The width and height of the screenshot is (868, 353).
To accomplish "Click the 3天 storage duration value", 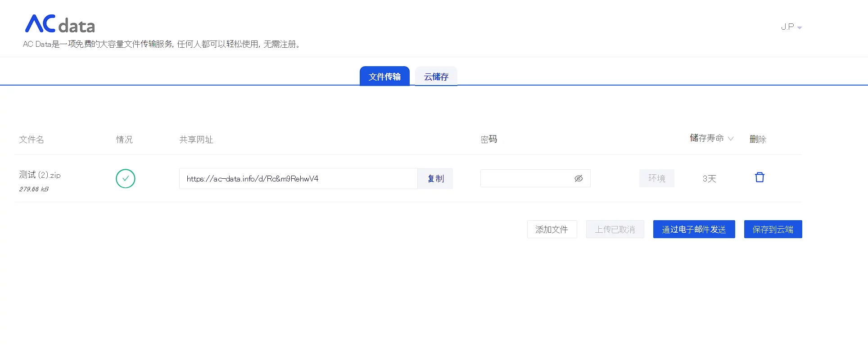I will [709, 179].
